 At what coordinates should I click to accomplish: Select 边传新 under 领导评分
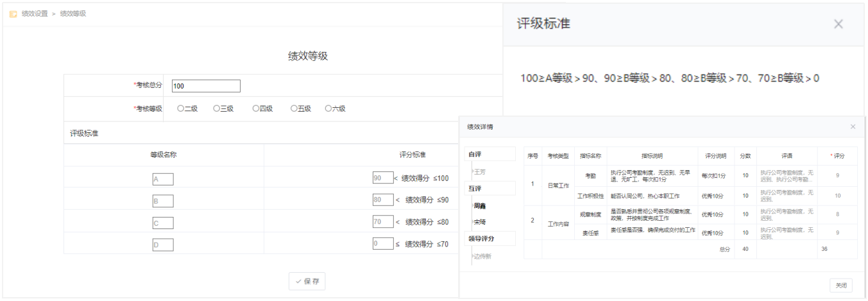coord(482,256)
